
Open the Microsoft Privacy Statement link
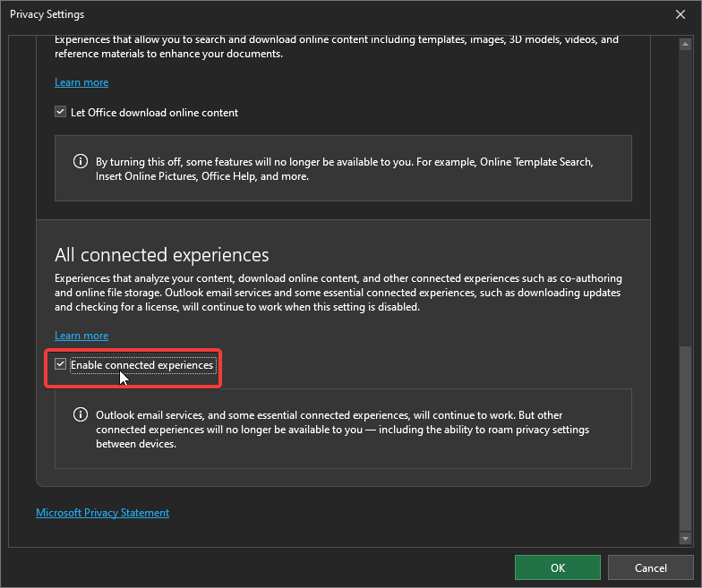[102, 513]
